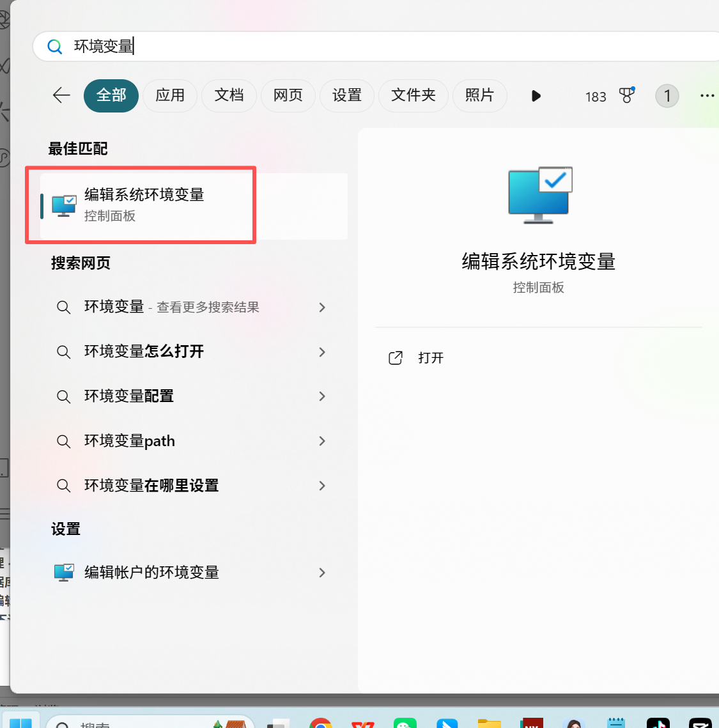
Task: Click the back arrow beside the filter tabs
Action: click(61, 95)
